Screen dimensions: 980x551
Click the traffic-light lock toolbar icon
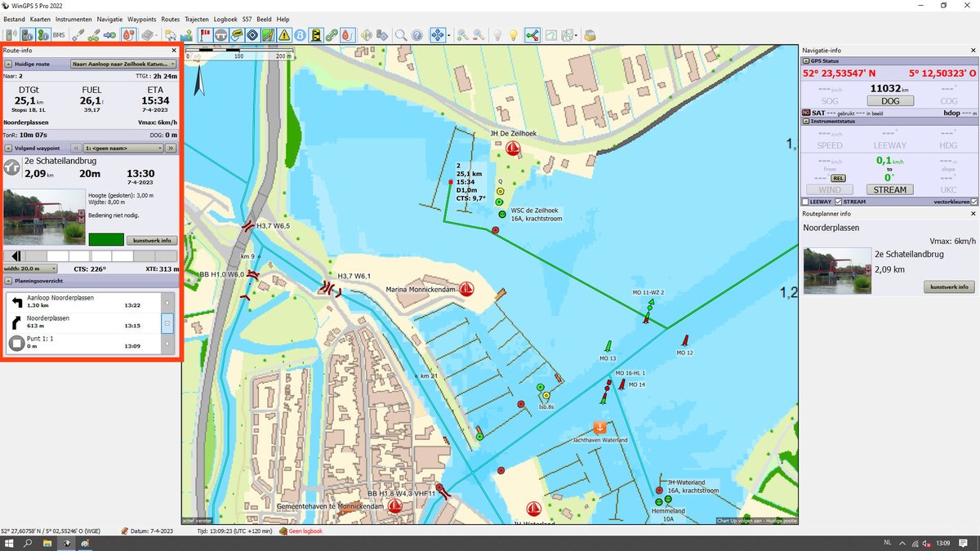315,35
